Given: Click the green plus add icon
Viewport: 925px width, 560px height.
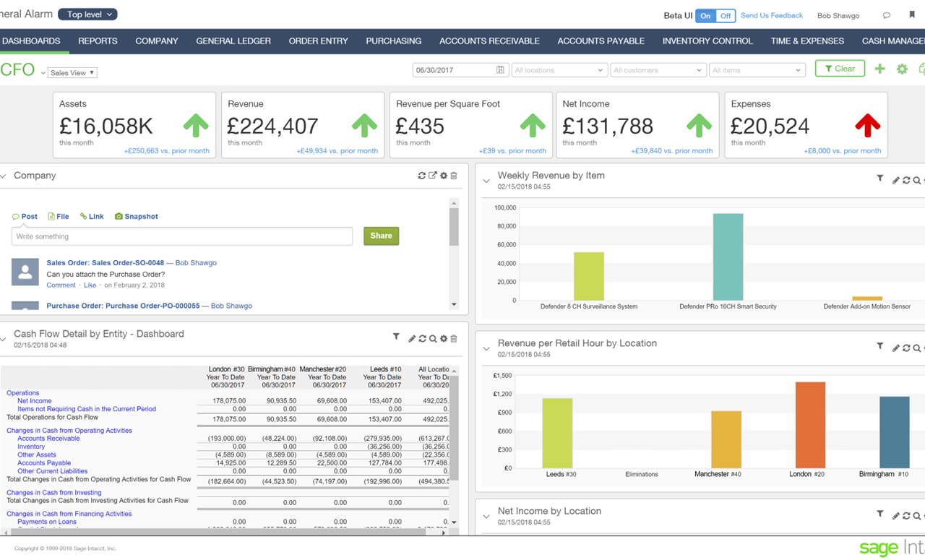Looking at the screenshot, I should 879,69.
